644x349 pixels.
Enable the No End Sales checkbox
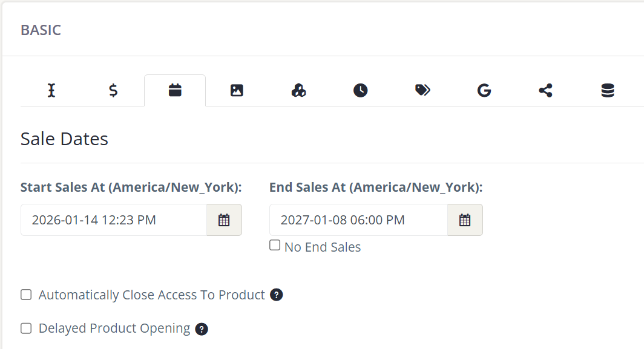click(274, 244)
